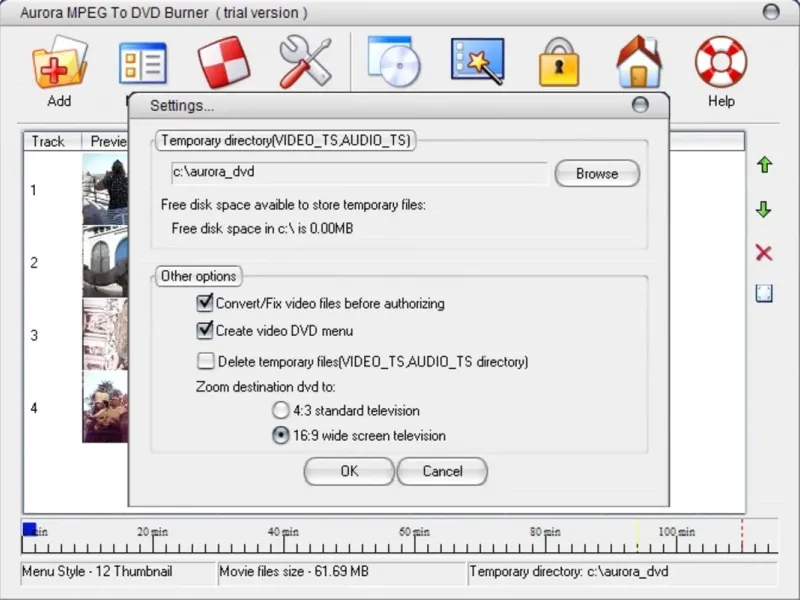
Task: Click 'Menu Style - 12 Thumbnail' status text
Action: coord(97,571)
